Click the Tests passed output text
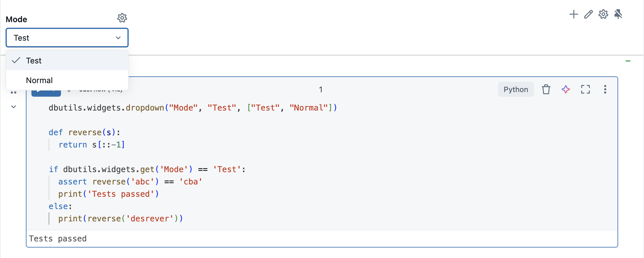This screenshot has width=644, height=258. (58, 239)
